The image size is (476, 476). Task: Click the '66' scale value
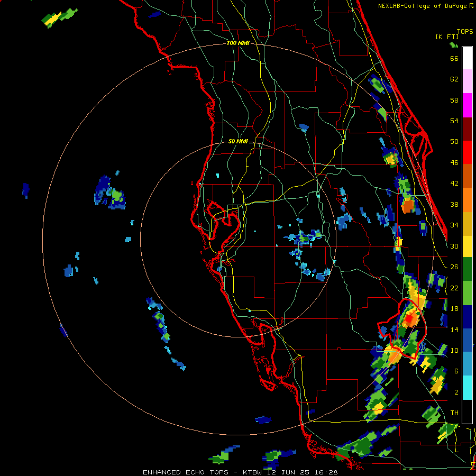point(454,58)
